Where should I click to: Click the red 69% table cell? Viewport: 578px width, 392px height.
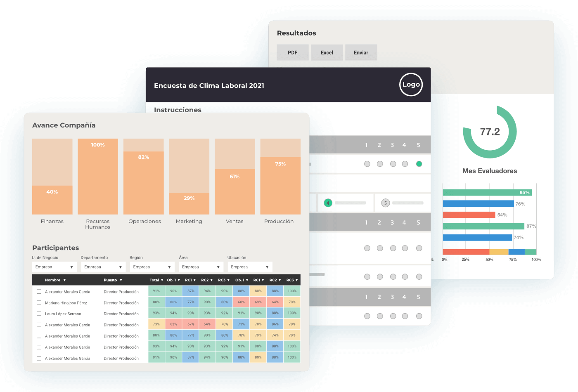(x=258, y=302)
